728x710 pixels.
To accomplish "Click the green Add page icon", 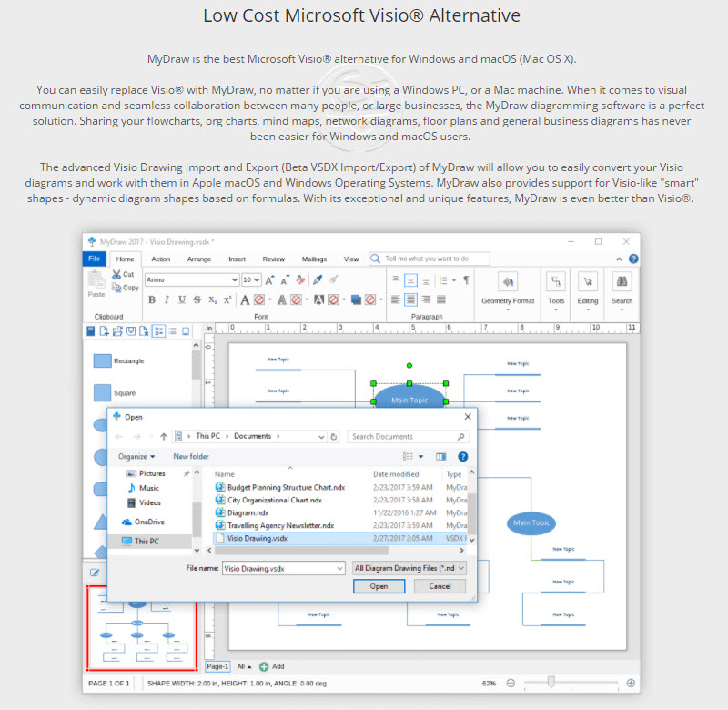I will pos(264,667).
